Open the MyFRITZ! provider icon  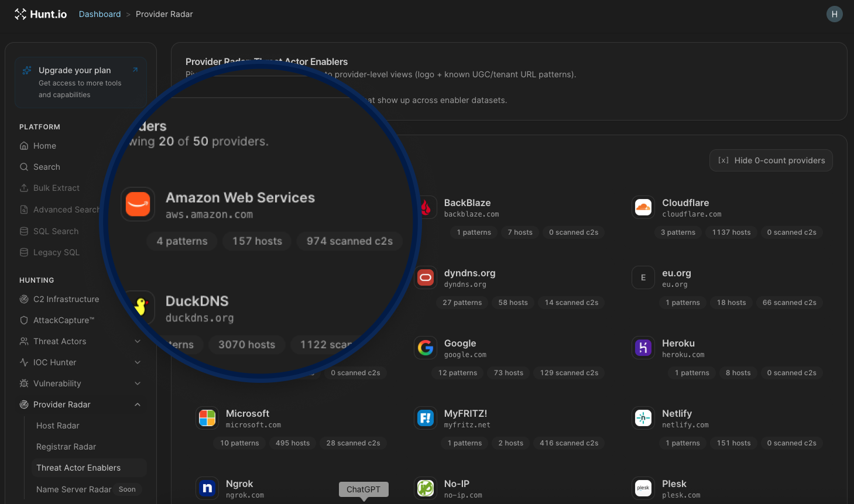pyautogui.click(x=426, y=418)
